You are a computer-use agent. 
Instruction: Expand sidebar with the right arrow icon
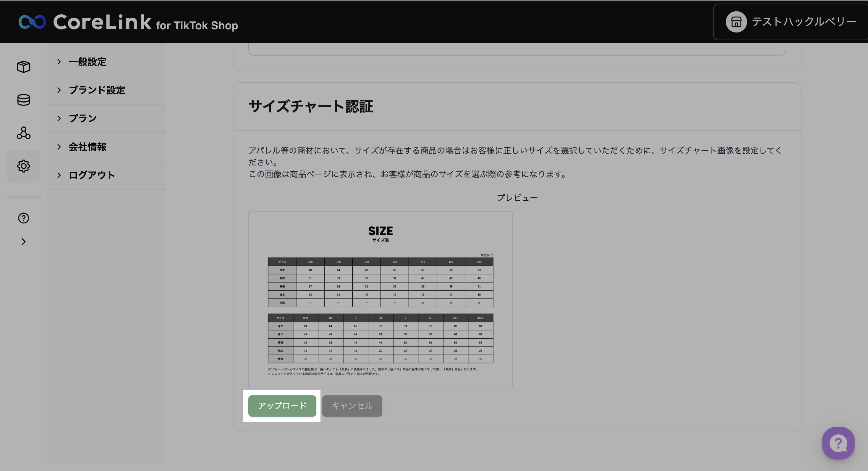[24, 242]
